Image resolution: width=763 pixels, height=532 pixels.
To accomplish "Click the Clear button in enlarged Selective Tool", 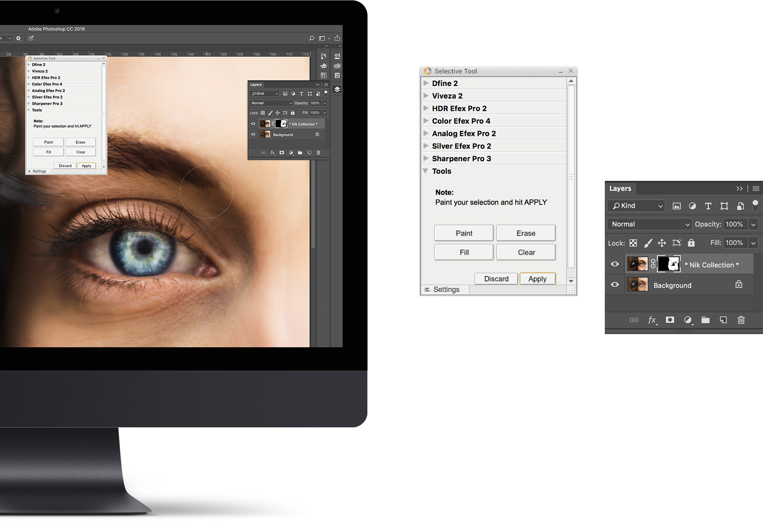I will click(526, 252).
